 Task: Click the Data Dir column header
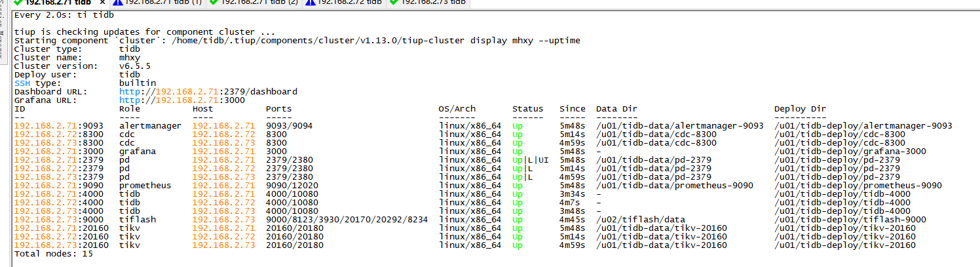617,109
